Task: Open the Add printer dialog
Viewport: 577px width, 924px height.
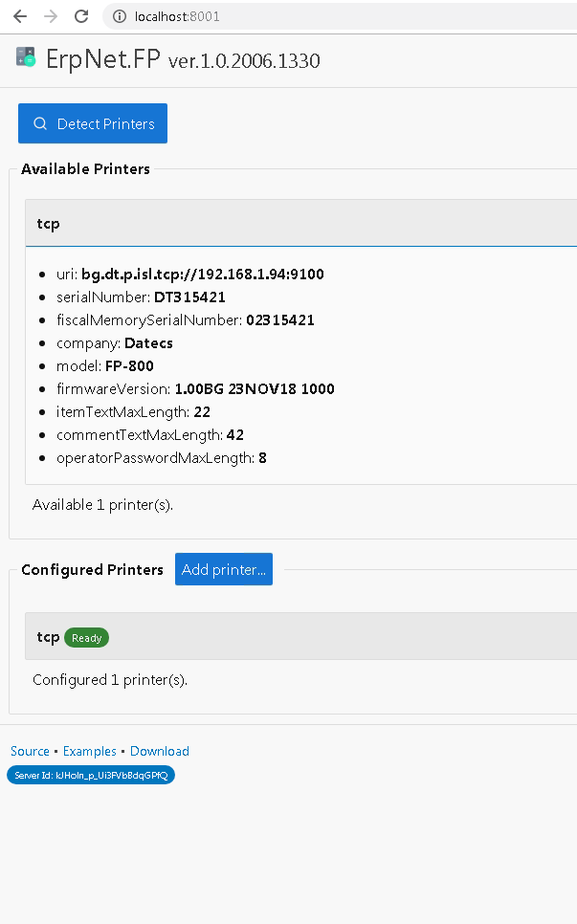Action: [223, 568]
